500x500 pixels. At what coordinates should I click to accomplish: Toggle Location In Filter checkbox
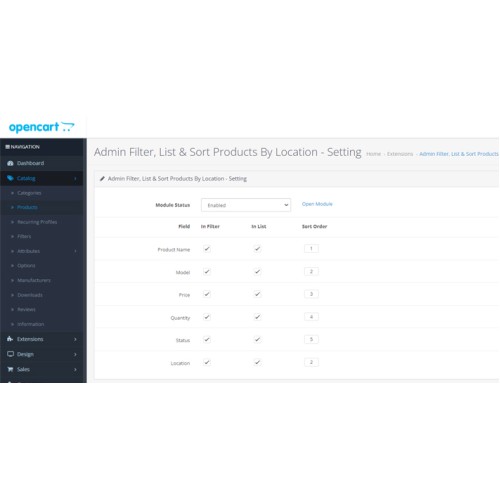point(207,362)
